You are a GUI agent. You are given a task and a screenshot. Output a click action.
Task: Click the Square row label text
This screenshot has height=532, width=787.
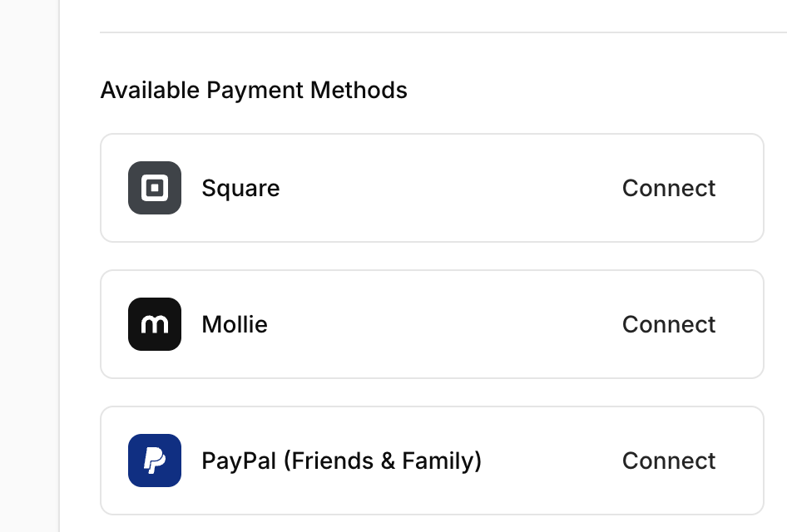point(240,188)
